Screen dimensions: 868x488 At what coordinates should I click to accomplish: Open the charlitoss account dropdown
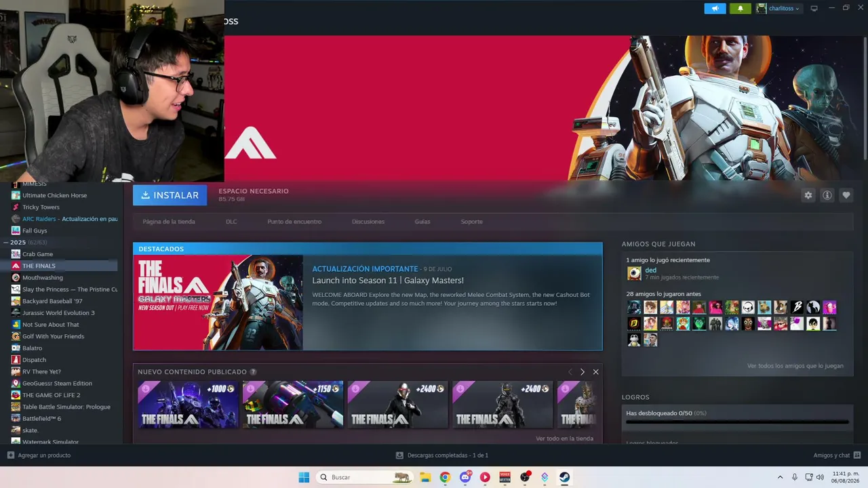click(x=778, y=8)
